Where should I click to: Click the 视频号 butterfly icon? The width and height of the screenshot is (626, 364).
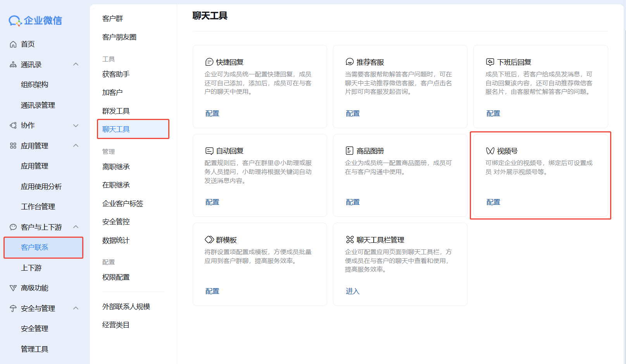[x=490, y=151]
